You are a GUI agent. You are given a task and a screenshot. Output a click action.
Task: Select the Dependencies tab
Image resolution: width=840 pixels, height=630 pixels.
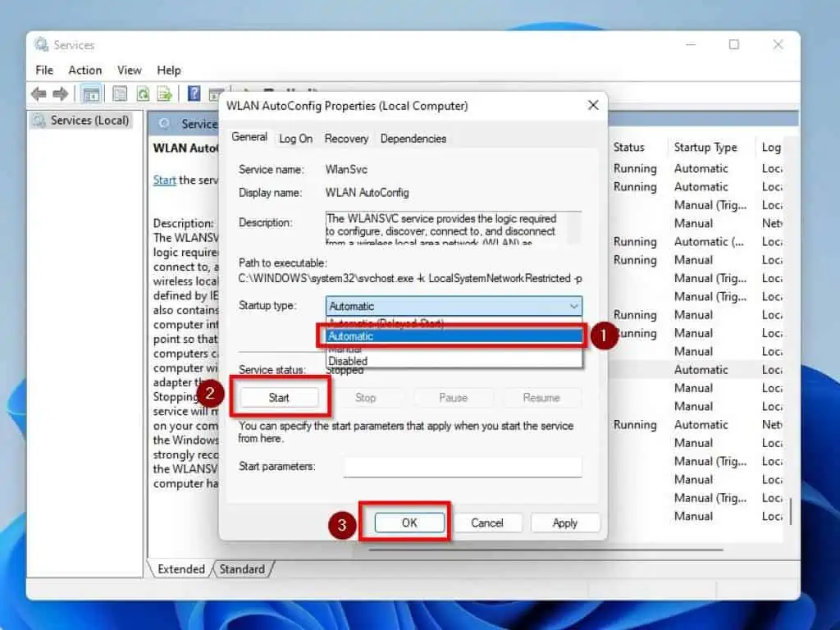tap(413, 138)
